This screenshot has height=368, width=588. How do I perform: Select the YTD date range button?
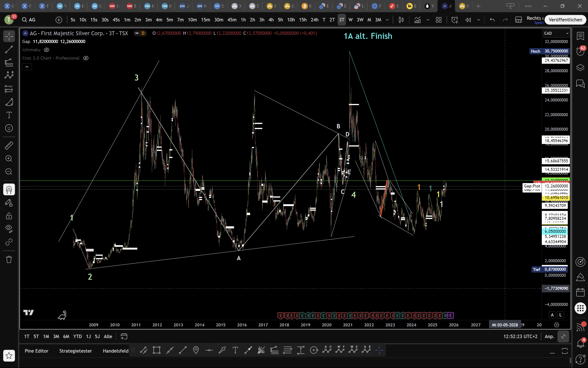tap(78, 336)
